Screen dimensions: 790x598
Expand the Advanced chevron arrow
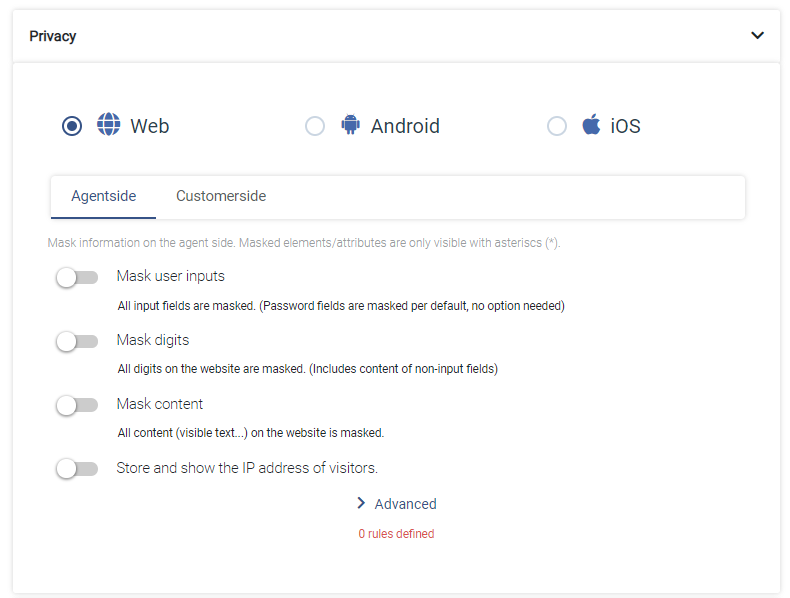click(361, 503)
